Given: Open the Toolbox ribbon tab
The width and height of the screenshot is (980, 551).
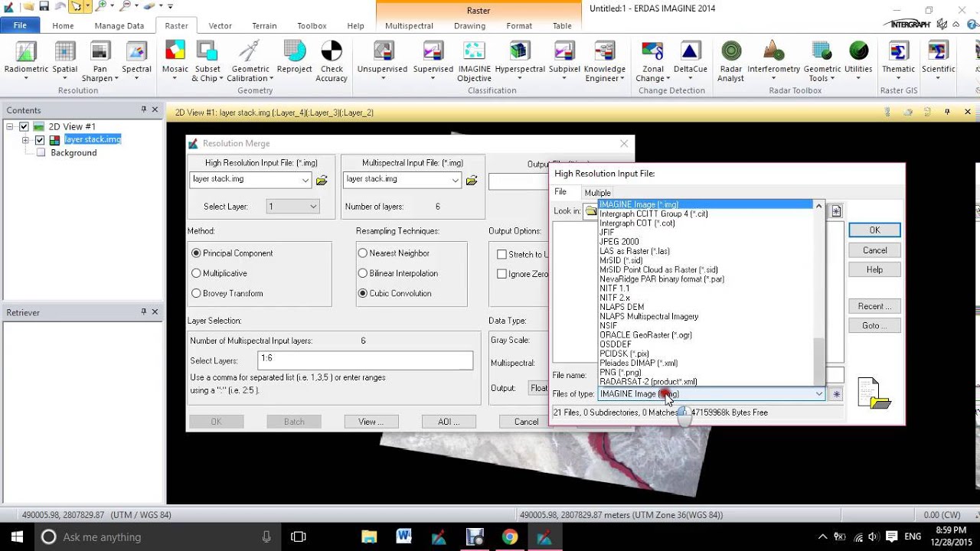Looking at the screenshot, I should [x=312, y=25].
